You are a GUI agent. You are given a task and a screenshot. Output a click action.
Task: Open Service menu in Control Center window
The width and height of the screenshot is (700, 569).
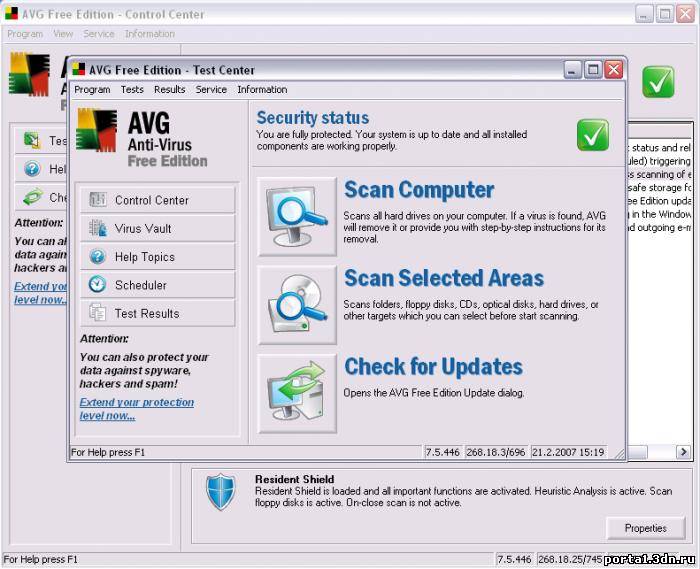(99, 34)
